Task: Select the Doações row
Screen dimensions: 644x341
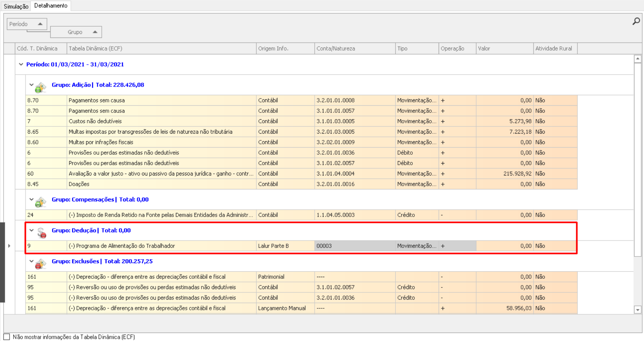Action: (x=301, y=184)
